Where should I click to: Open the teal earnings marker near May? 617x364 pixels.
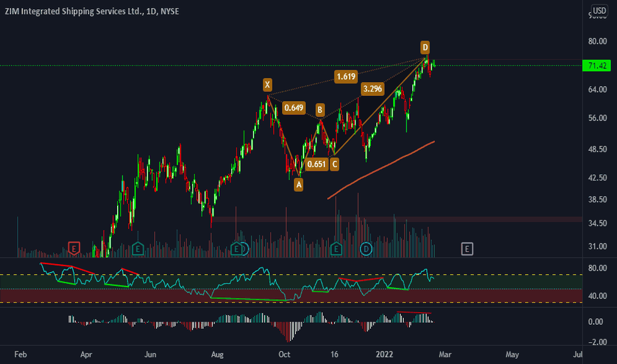click(x=137, y=249)
